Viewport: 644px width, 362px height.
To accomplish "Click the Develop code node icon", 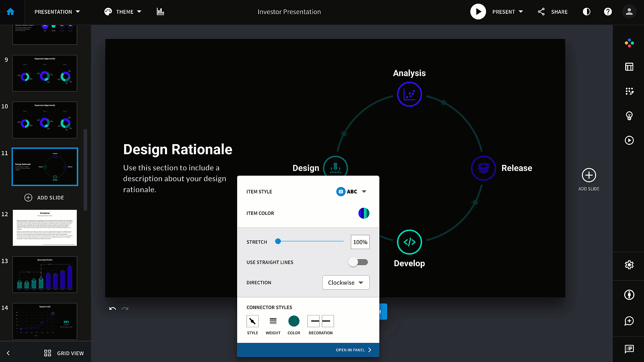I will 409,242.
